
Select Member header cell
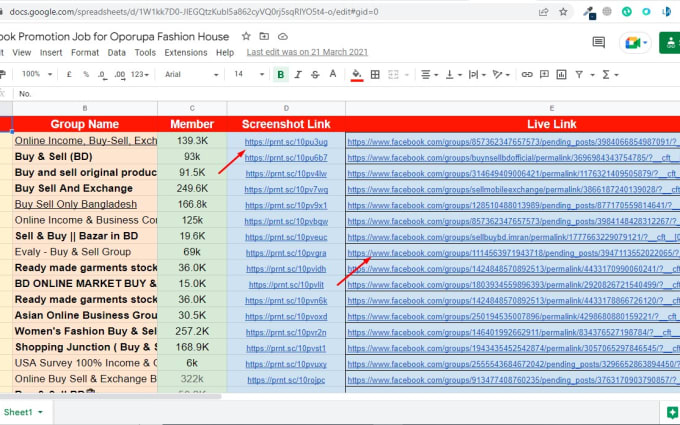[x=192, y=124]
